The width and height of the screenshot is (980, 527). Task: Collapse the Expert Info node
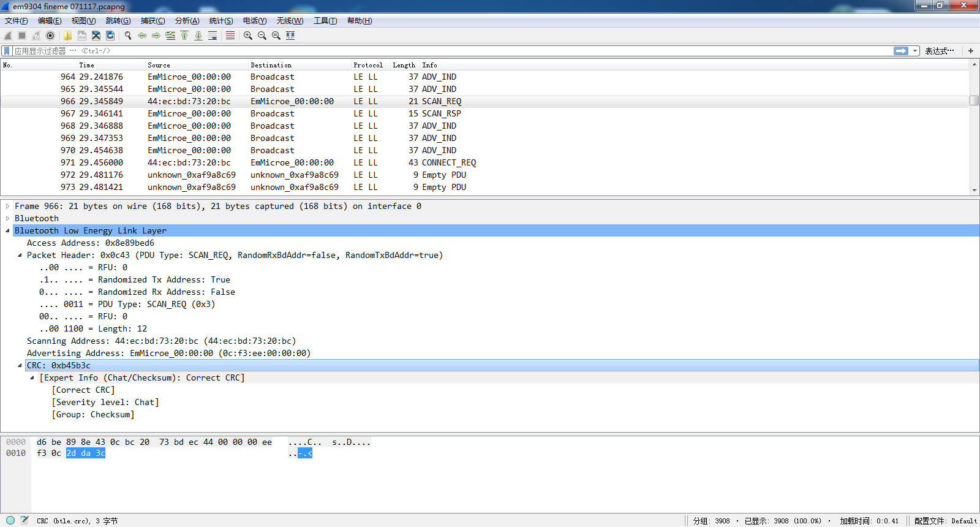pos(32,378)
